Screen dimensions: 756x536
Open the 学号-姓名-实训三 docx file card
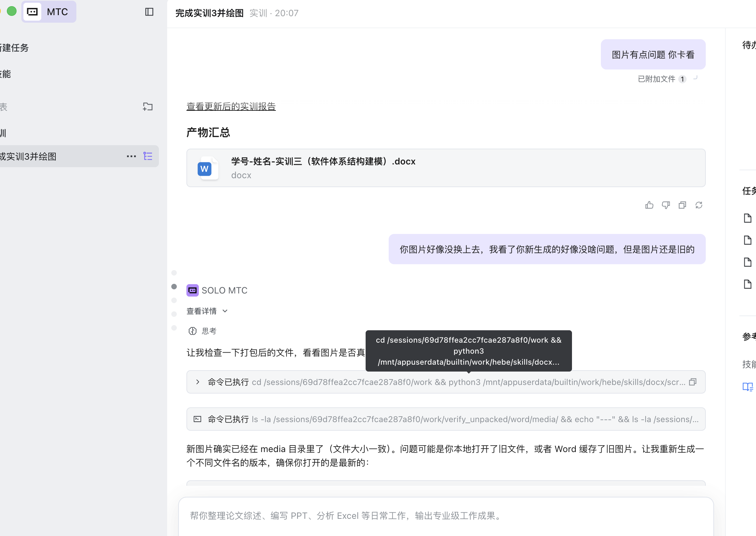point(446,168)
